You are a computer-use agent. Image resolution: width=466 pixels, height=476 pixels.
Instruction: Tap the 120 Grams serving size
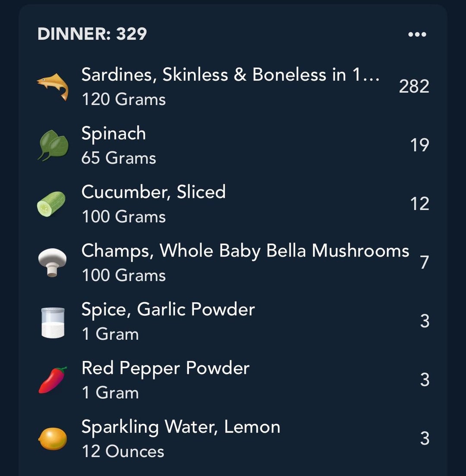tap(124, 99)
